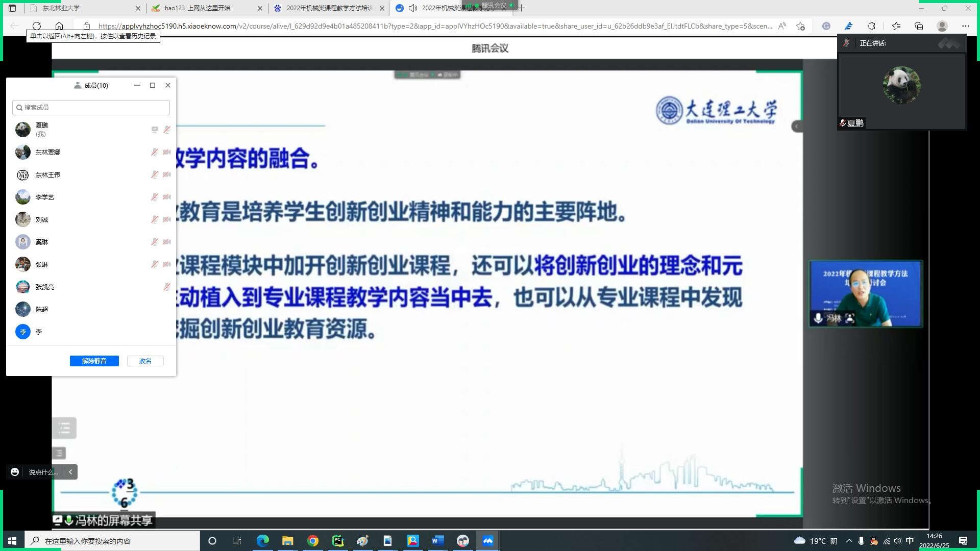The image size is (980, 551).
Task: Click 冯林's video thumbnail
Action: pyautogui.click(x=866, y=294)
